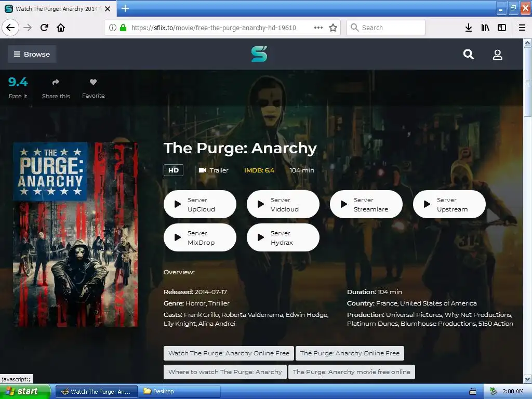Click the 9.4 Rate it score
This screenshot has width=532, height=399.
[x=18, y=82]
